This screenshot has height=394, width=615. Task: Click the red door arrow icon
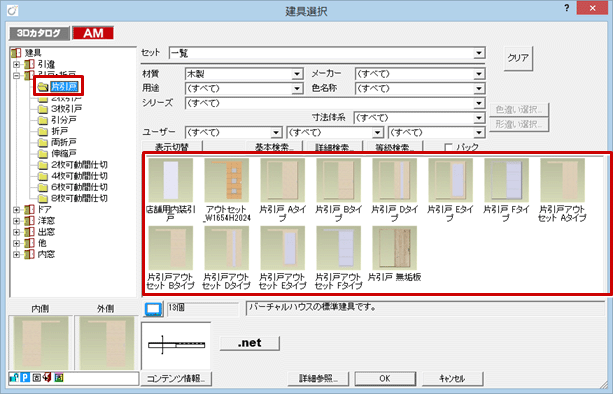click(47, 378)
